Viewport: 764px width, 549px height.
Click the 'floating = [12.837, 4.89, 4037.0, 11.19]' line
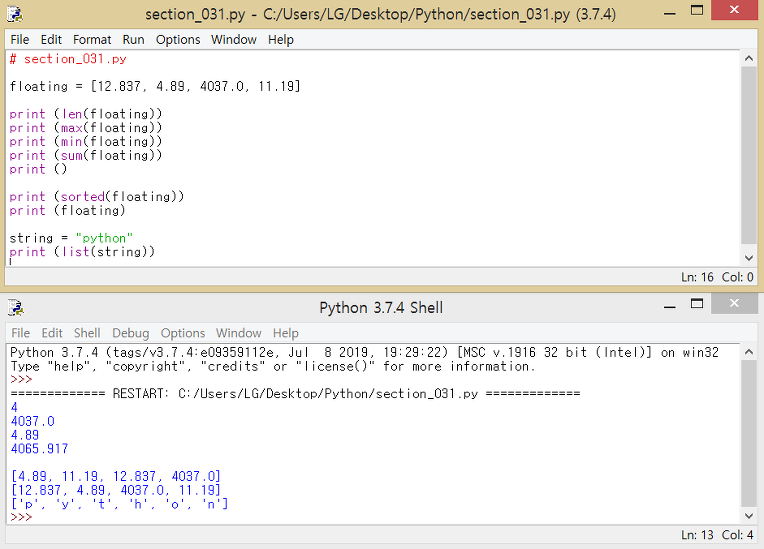pyautogui.click(x=155, y=86)
